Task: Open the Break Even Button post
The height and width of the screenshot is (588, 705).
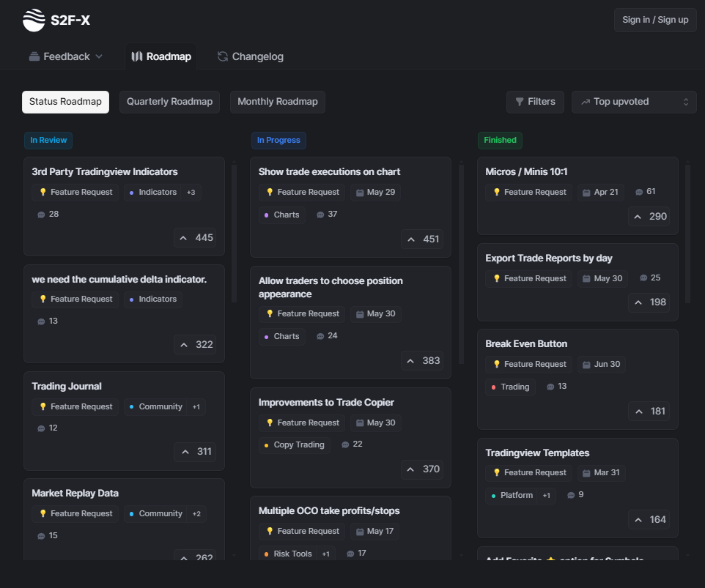Action: pos(526,344)
